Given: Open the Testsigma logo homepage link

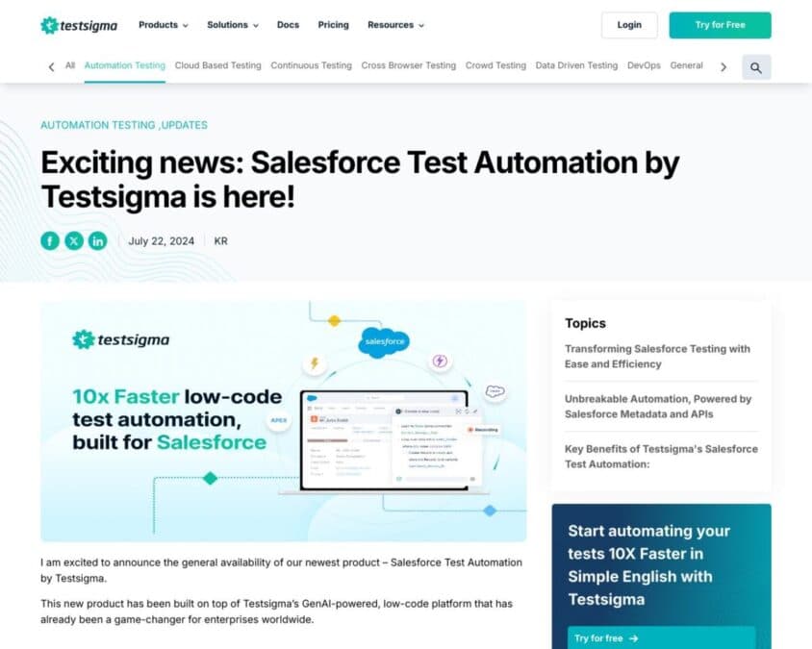Looking at the screenshot, I should coord(79,25).
